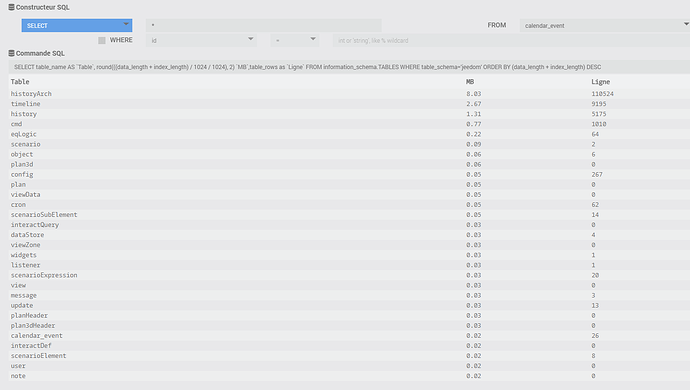Select the calendar_event table name
The image size is (690, 390).
[x=37, y=336]
